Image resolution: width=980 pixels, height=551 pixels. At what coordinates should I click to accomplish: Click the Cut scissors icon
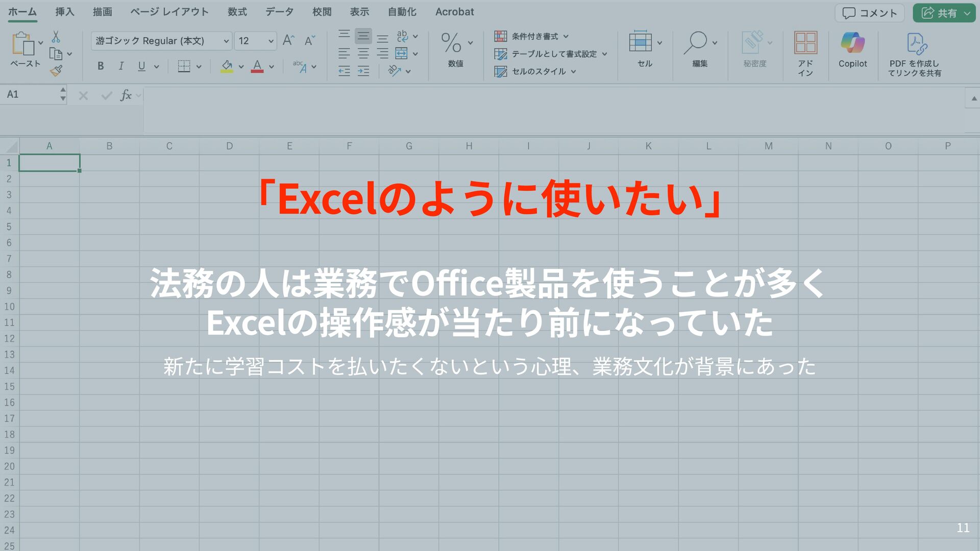[56, 37]
